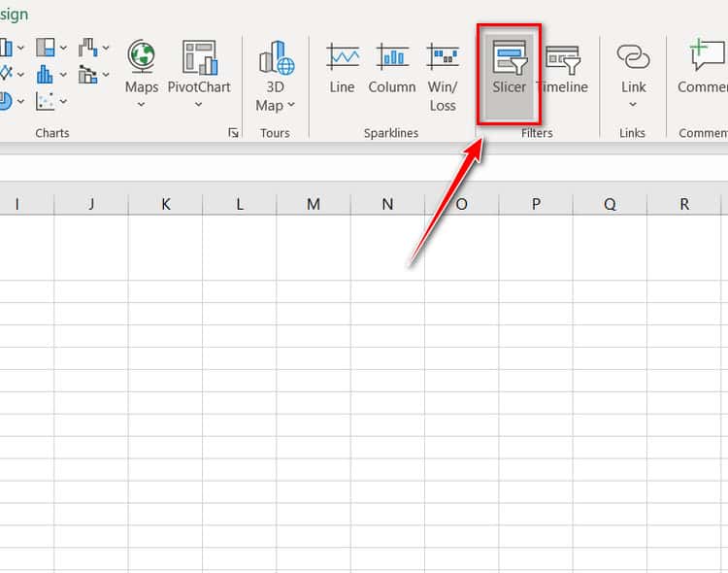Click the Maps globe icon
The height and width of the screenshot is (573, 728).
pos(141,56)
